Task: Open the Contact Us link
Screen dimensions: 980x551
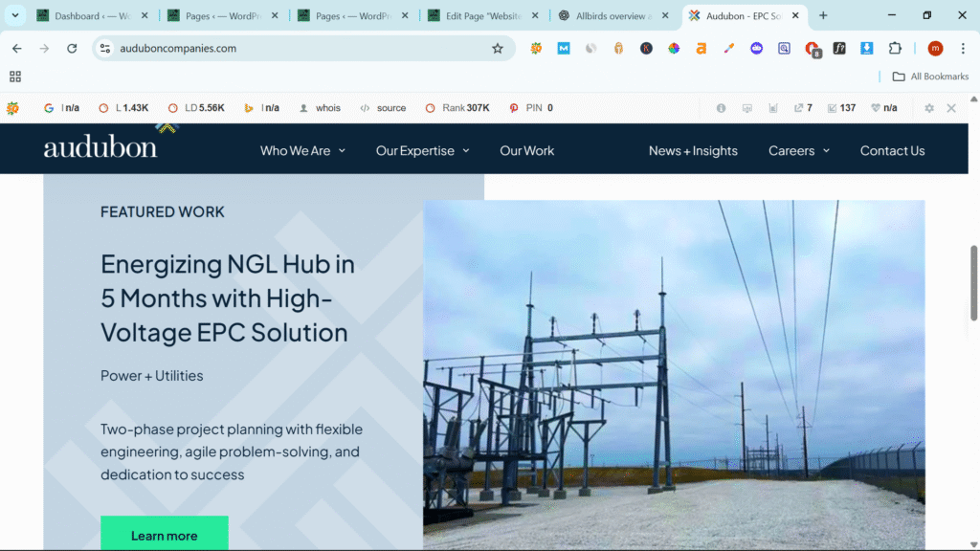Action: click(x=892, y=150)
